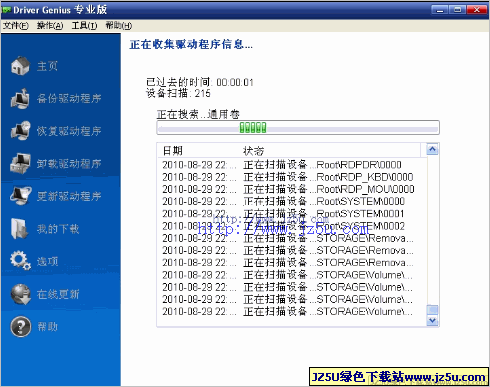Click the 正在收集驱动程序信息 heading
Viewport: 490px width, 387px height.
pos(191,44)
